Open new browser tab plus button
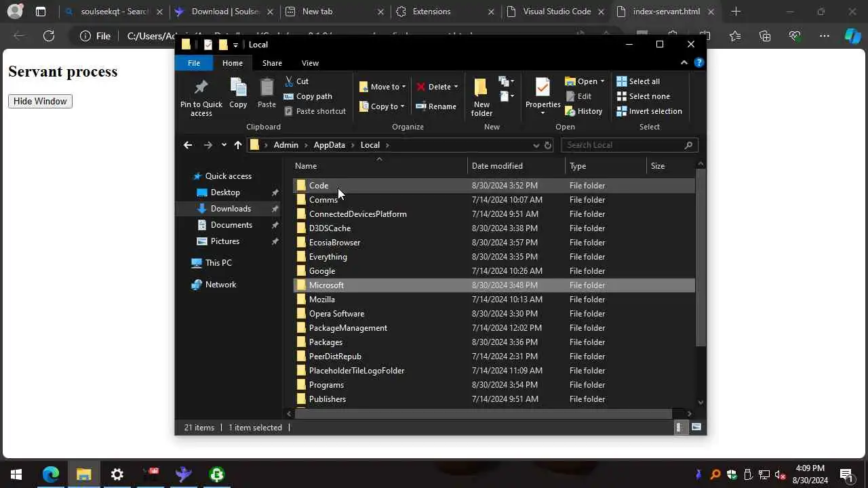This screenshot has height=488, width=868. point(736,12)
